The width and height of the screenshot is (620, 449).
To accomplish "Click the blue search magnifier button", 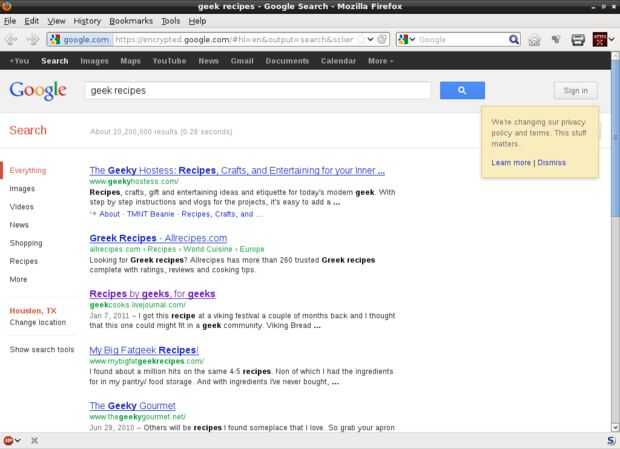I will (462, 91).
